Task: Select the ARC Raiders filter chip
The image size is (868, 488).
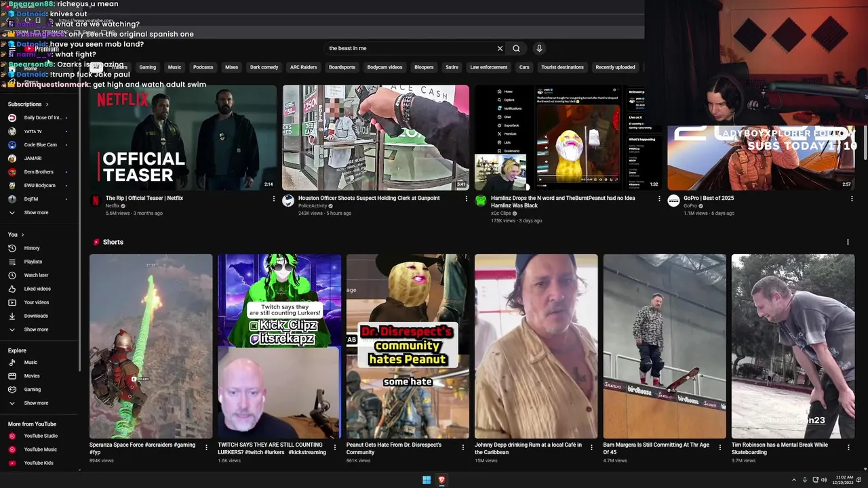Action: (303, 67)
